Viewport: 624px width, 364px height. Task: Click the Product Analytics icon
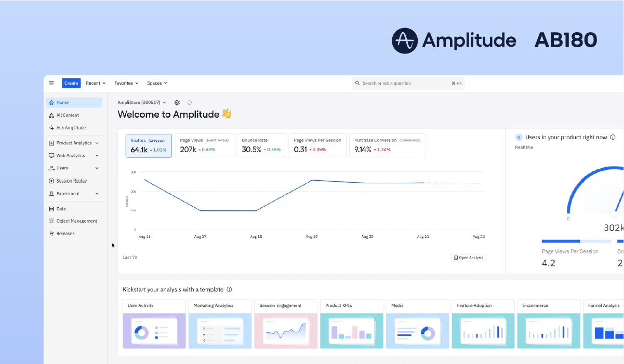pyautogui.click(x=51, y=143)
